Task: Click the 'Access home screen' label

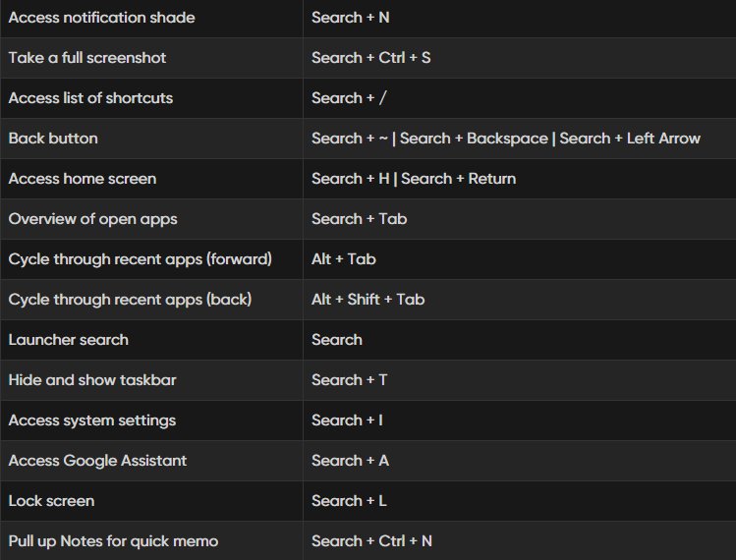Action: pos(82,179)
